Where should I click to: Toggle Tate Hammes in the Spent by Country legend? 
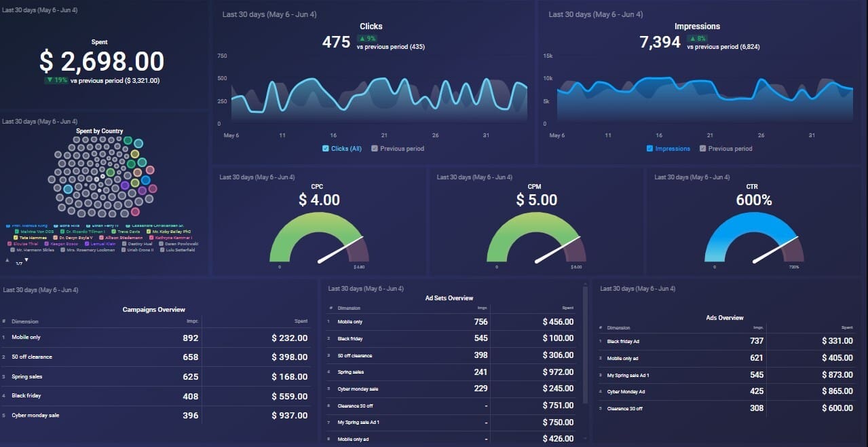point(16,237)
